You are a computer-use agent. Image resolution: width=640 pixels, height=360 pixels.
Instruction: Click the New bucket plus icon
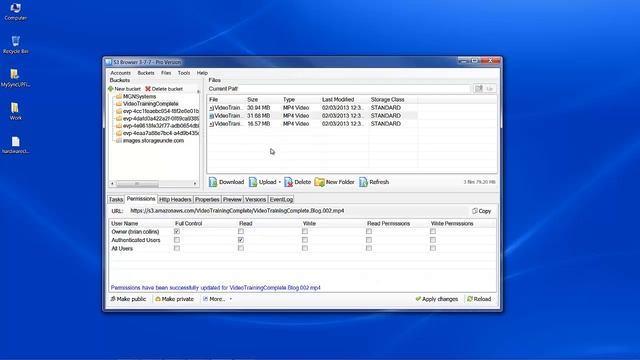tap(111, 89)
